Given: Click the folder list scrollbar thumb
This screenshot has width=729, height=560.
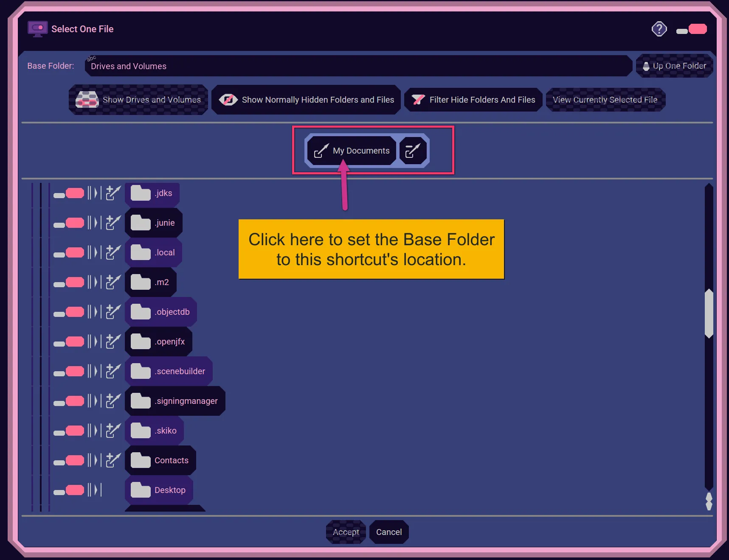Looking at the screenshot, I should coord(709,314).
